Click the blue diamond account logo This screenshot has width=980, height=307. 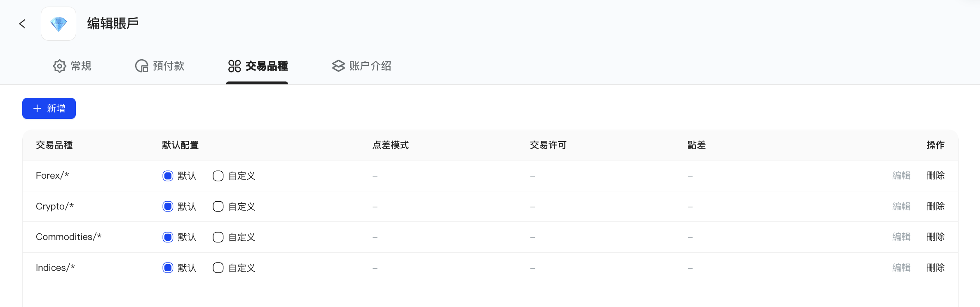(x=59, y=24)
